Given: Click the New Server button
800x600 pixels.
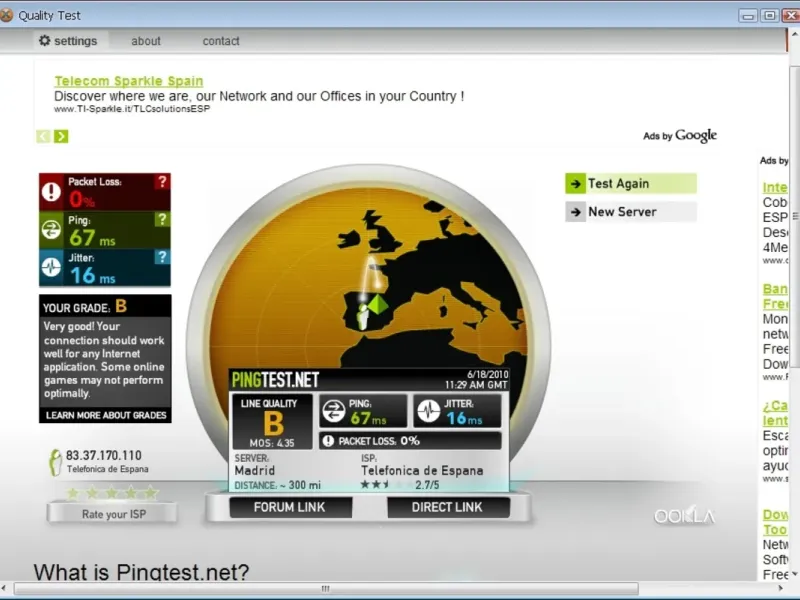Looking at the screenshot, I should pos(631,212).
